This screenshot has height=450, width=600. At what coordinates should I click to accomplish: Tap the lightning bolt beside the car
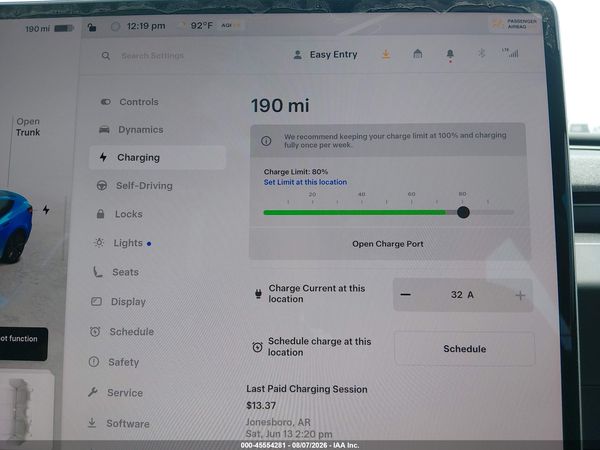[x=46, y=210]
